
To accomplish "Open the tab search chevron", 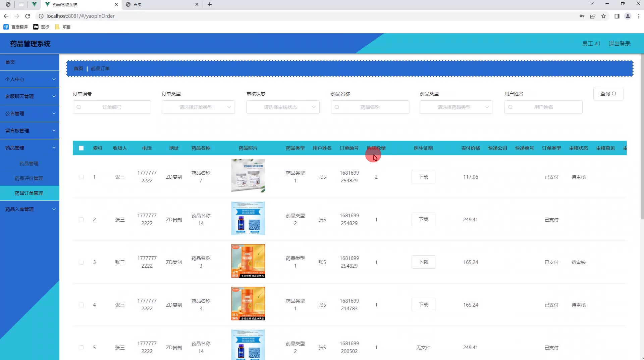I will 592,4.
